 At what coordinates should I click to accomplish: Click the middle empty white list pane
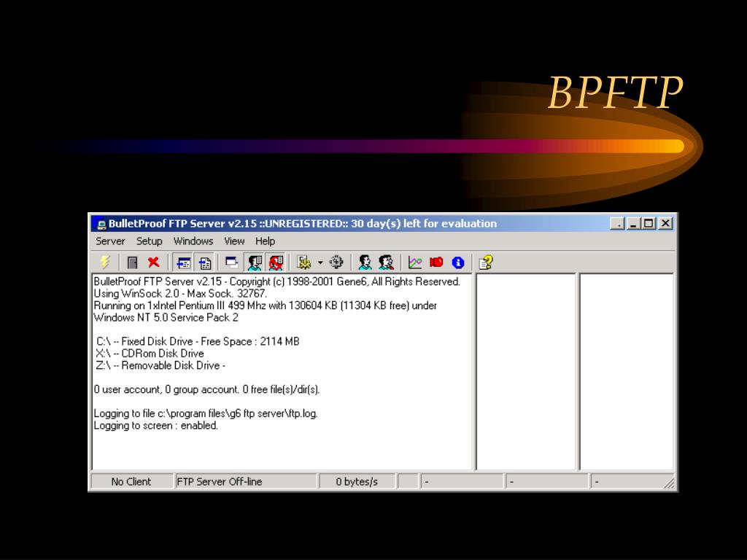pos(526,371)
